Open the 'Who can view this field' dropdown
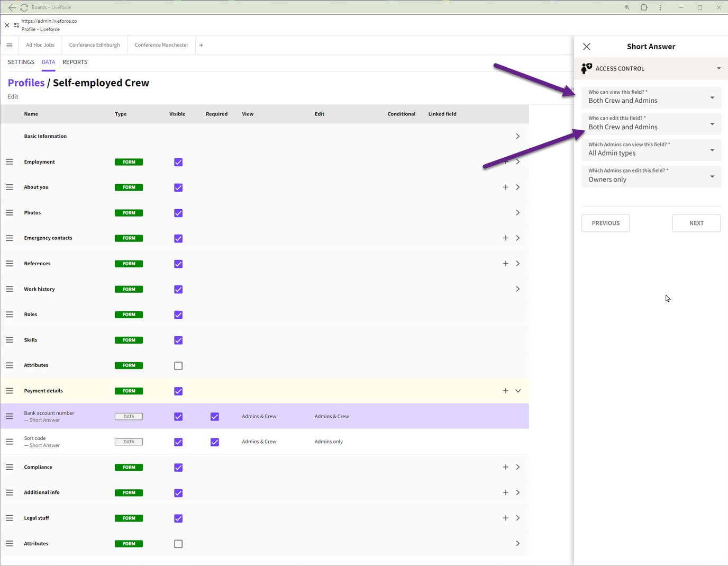Screen dimensions: 728x566 (x=651, y=97)
